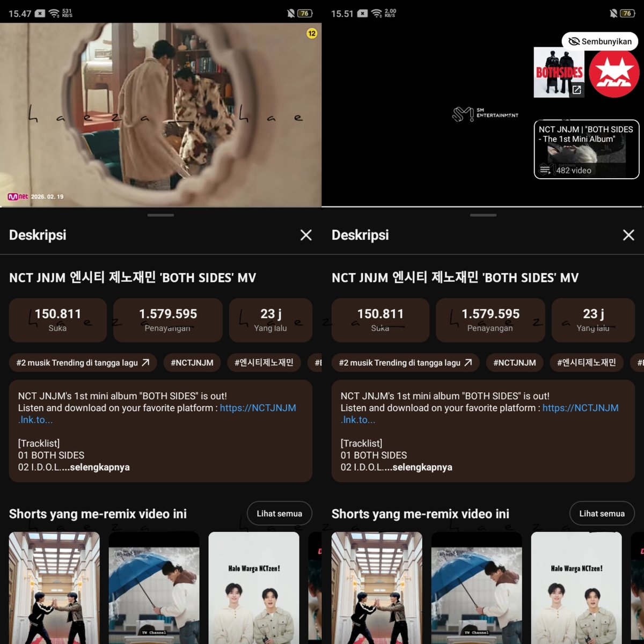Tap muted notification bell in right status bar
The image size is (644, 644).
[x=613, y=13]
